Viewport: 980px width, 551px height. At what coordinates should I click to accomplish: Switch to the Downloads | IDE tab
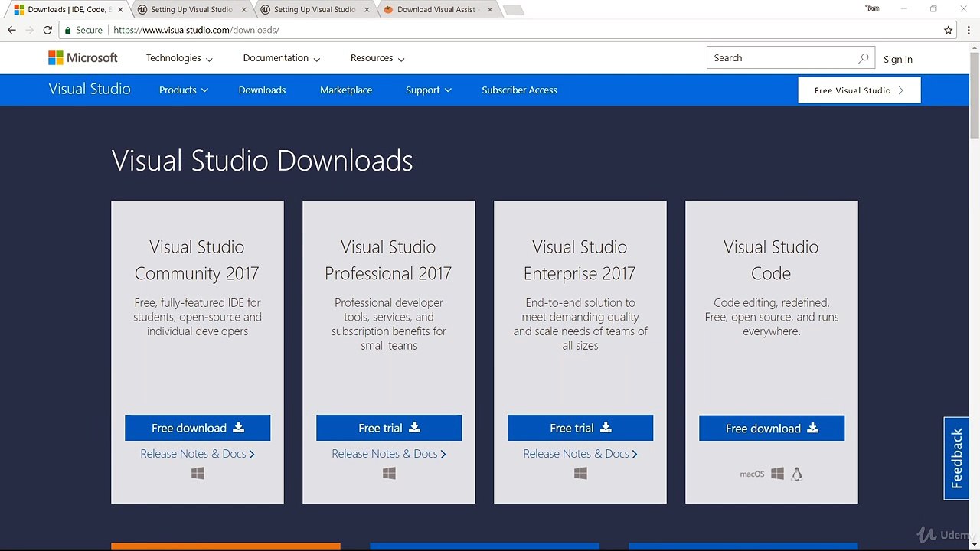point(67,10)
